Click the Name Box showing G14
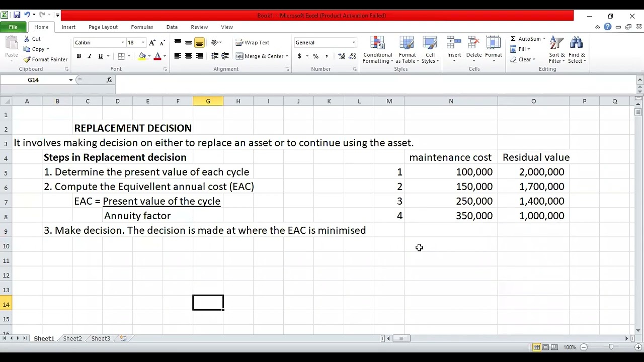This screenshot has height=362, width=644. (x=33, y=80)
